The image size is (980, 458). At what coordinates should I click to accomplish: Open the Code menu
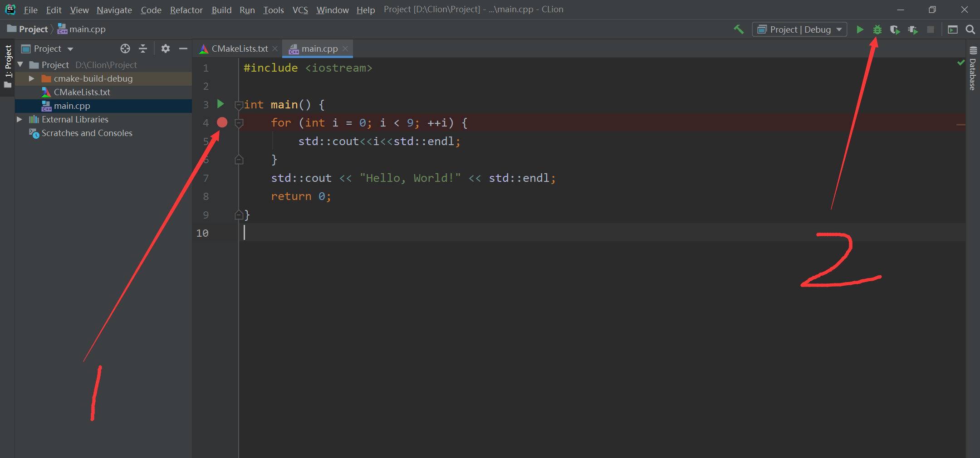(151, 10)
